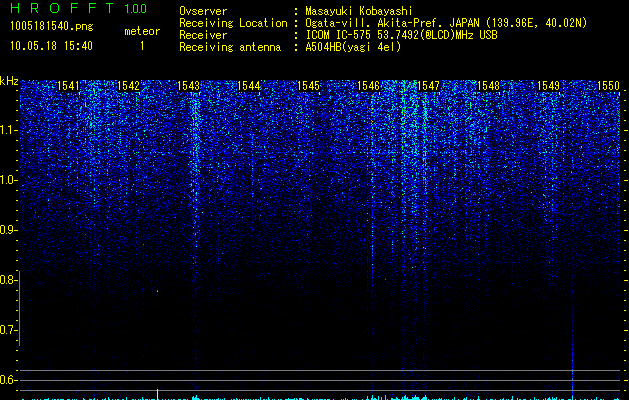Click observer name Masayuki Kobayashi
Screen dimensions: 629x400
(x=359, y=11)
